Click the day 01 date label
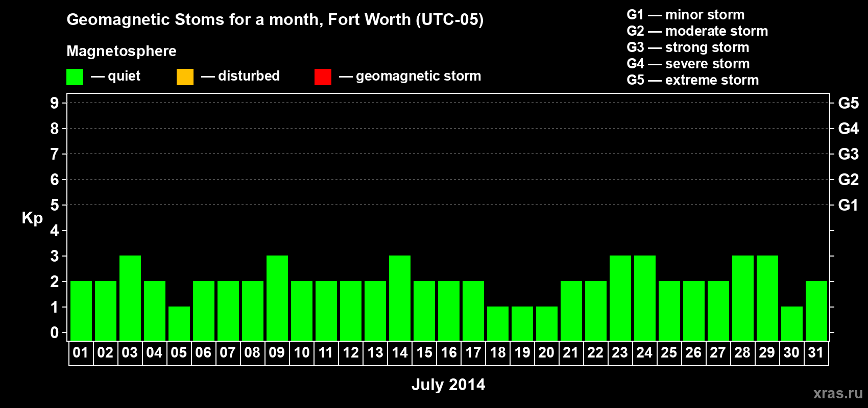 point(81,352)
